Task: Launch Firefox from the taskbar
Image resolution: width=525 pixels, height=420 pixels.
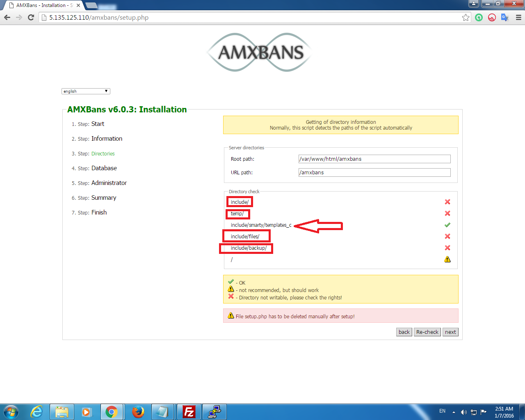Action: click(138, 412)
